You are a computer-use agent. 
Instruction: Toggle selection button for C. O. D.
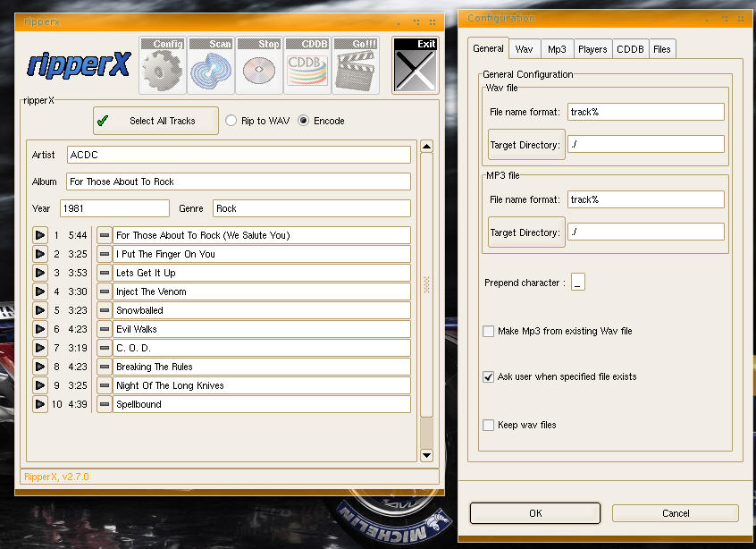click(105, 349)
